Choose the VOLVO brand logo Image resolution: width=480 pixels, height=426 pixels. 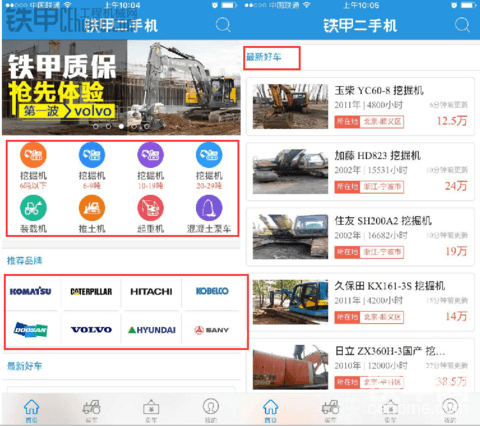pyautogui.click(x=91, y=330)
